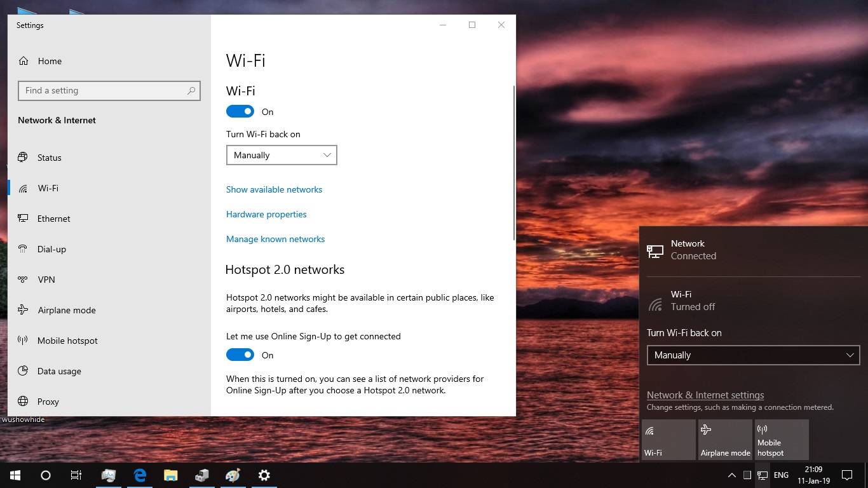The width and height of the screenshot is (868, 488).
Task: Expand the Manually dropdown in the flyout
Action: 753,355
